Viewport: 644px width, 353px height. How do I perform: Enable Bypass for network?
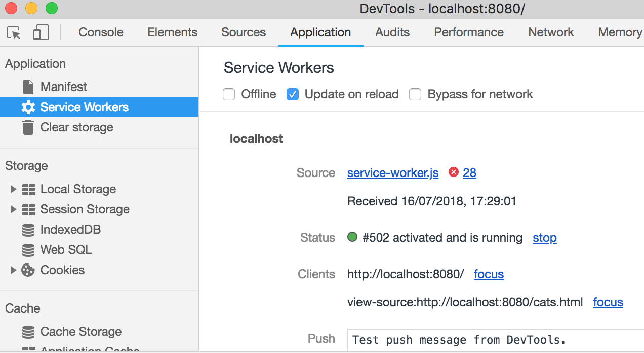point(415,94)
